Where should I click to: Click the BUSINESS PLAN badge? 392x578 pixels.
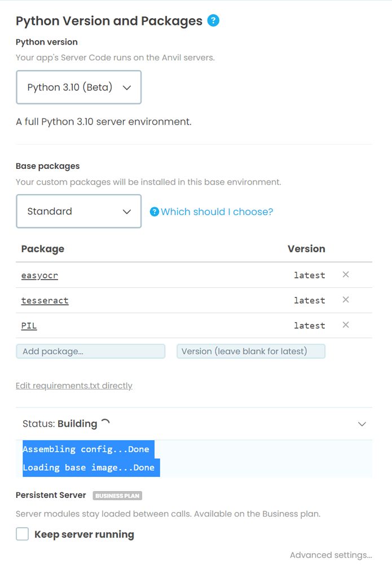point(117,496)
